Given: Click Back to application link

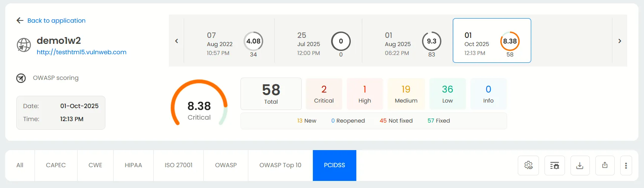Looking at the screenshot, I should (56, 20).
